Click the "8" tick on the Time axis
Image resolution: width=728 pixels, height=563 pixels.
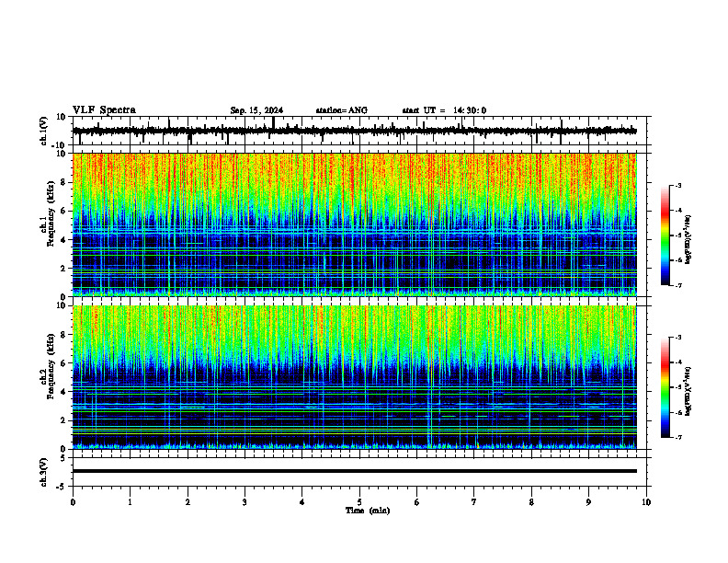531,502
